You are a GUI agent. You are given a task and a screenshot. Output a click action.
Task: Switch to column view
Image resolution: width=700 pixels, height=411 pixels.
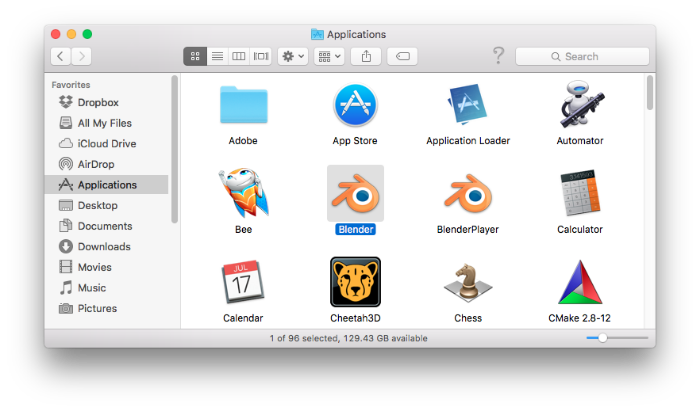[x=239, y=56]
